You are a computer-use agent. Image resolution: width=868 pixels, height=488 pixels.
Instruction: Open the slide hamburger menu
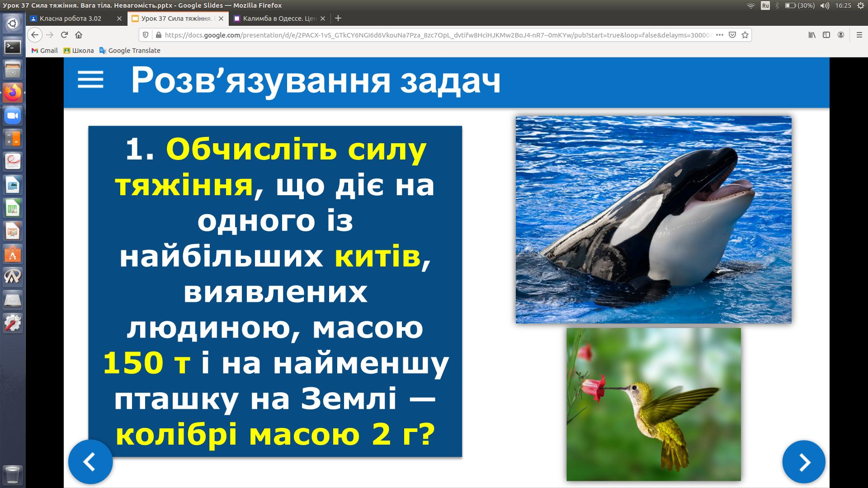click(90, 80)
